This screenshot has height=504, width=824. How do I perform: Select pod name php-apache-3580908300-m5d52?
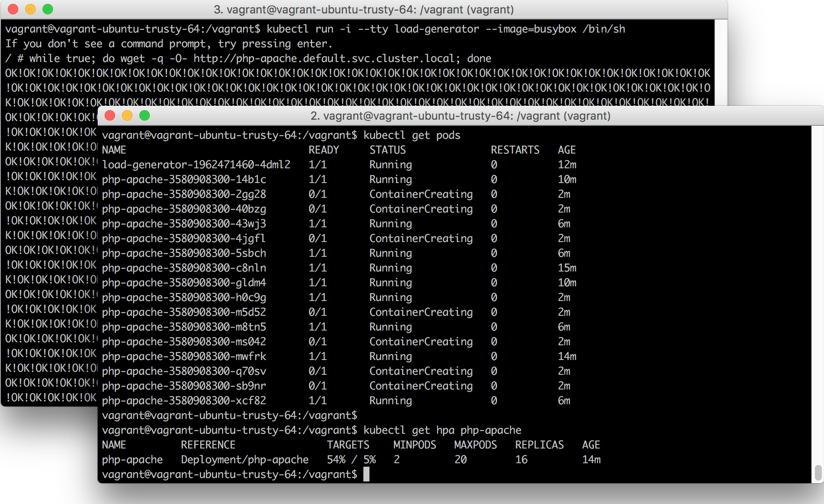point(184,312)
